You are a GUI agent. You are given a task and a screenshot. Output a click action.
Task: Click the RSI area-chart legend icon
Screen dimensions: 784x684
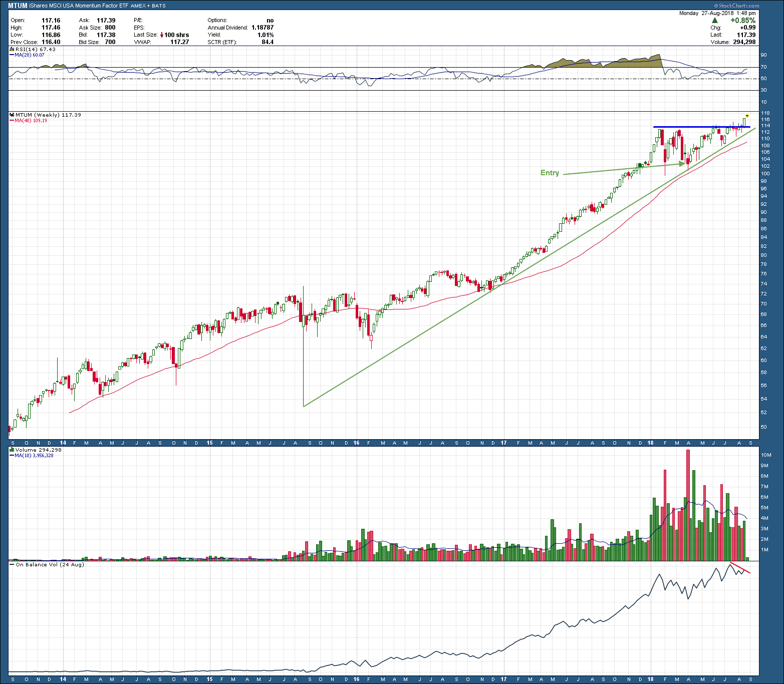pos(13,49)
